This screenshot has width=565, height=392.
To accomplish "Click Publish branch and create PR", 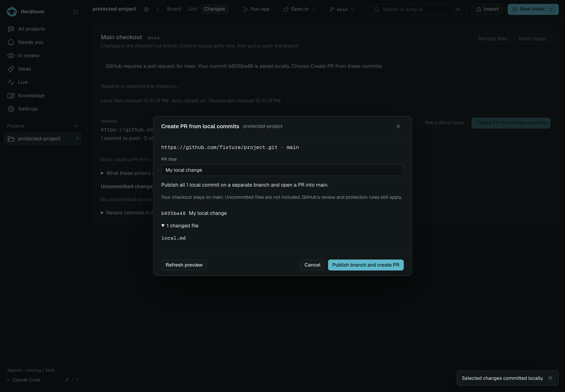I will point(366,265).
